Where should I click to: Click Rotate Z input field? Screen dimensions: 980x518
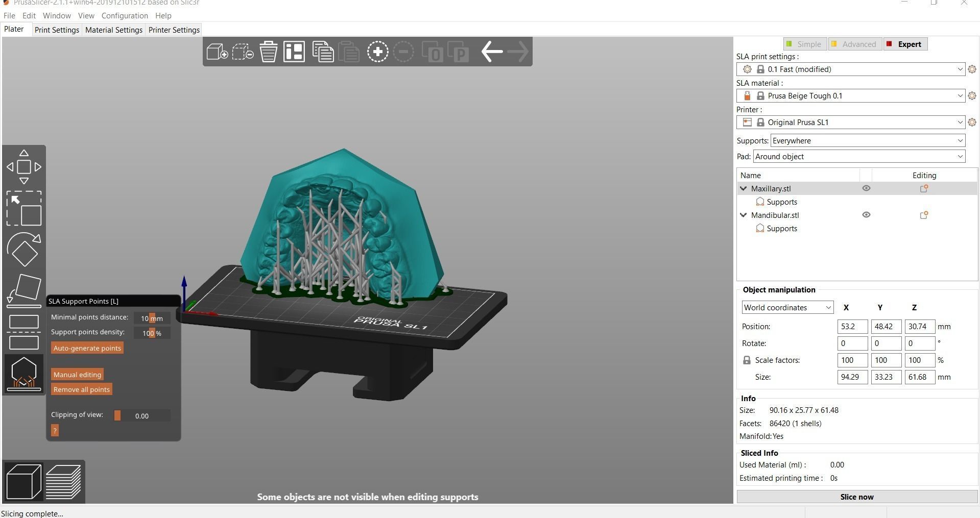tap(920, 343)
